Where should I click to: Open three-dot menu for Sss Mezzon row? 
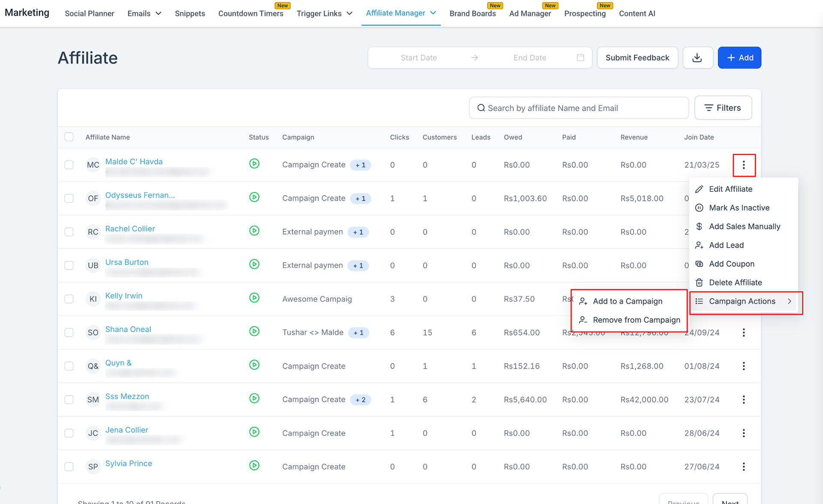[x=744, y=399]
